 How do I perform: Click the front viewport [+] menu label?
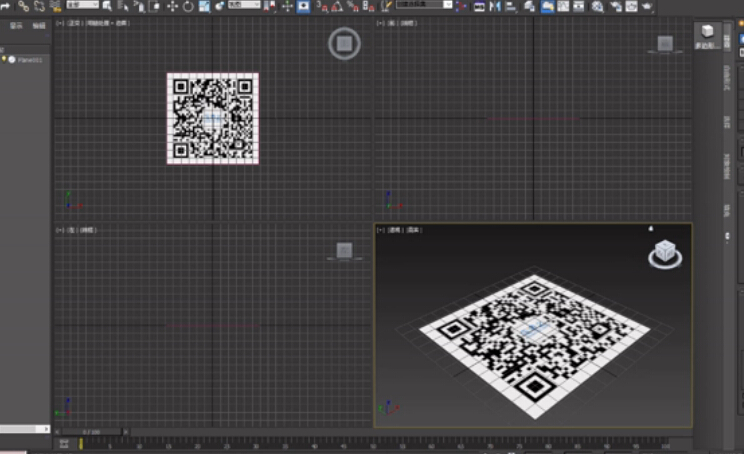381,23
